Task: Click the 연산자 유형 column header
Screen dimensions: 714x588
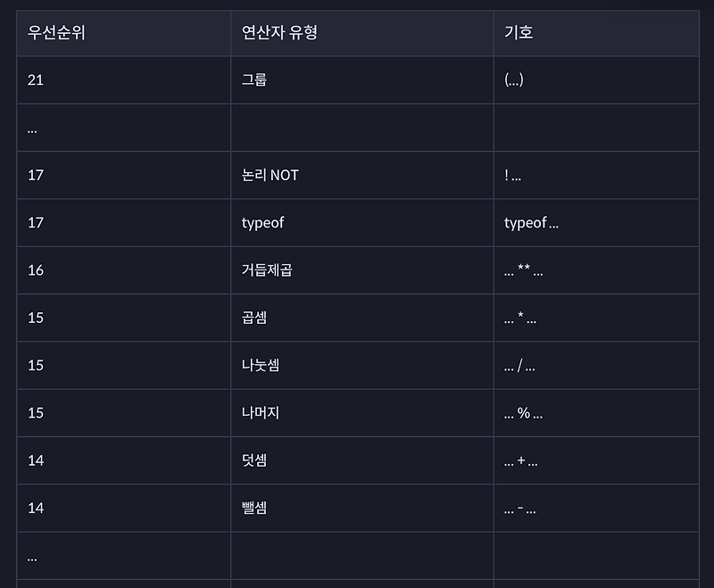Action: (x=362, y=33)
